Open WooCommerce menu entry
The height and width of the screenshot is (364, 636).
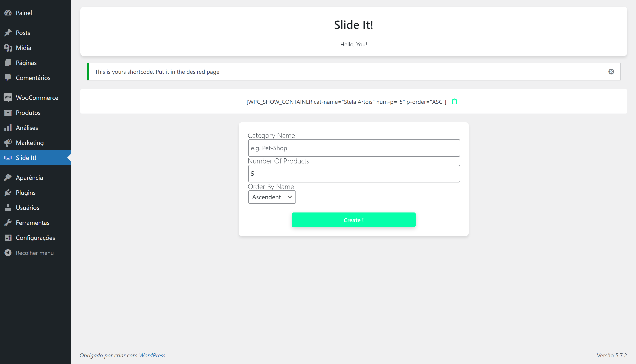(37, 97)
